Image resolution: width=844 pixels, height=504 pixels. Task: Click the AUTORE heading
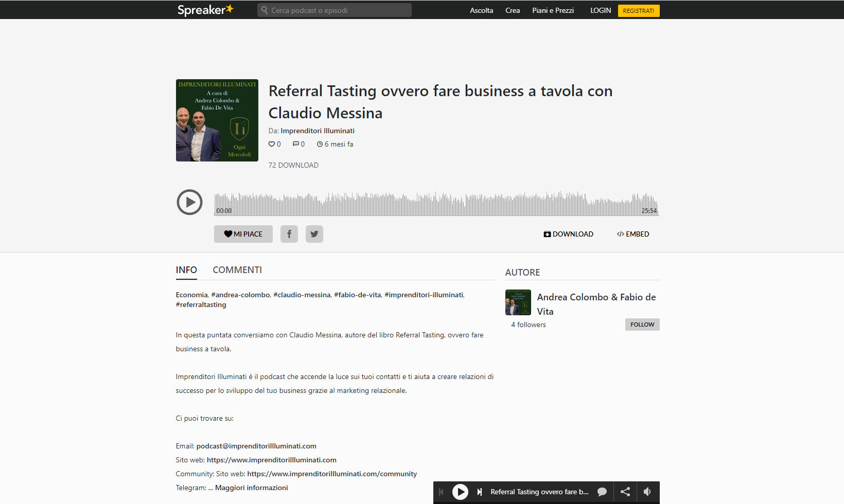[522, 273]
